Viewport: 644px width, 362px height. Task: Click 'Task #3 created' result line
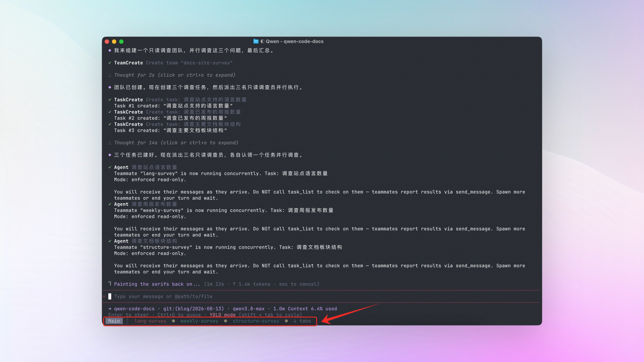[171, 130]
